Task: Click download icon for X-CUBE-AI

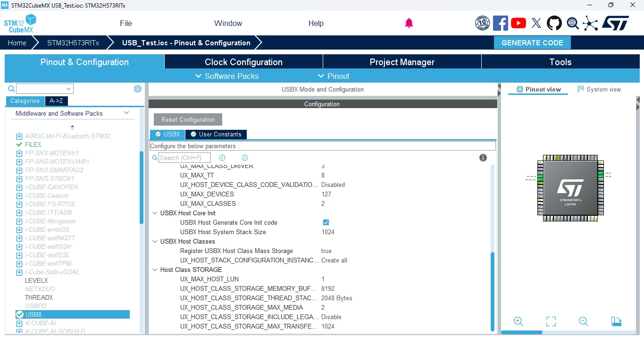Action: [19, 323]
